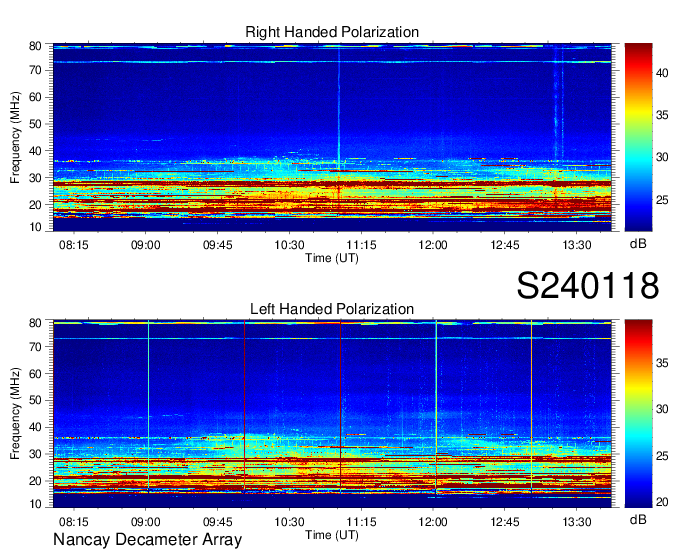Click the 80 MHz tick of Right Handed plot
The width and height of the screenshot is (680, 552).
tap(35, 46)
